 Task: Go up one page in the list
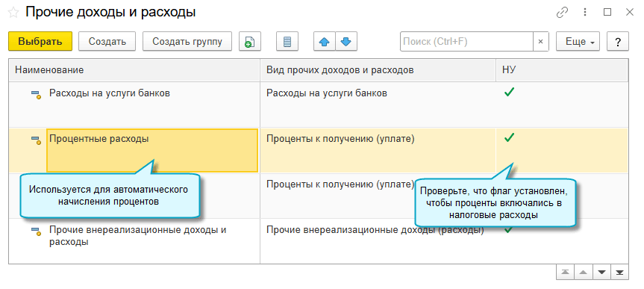tap(584, 273)
